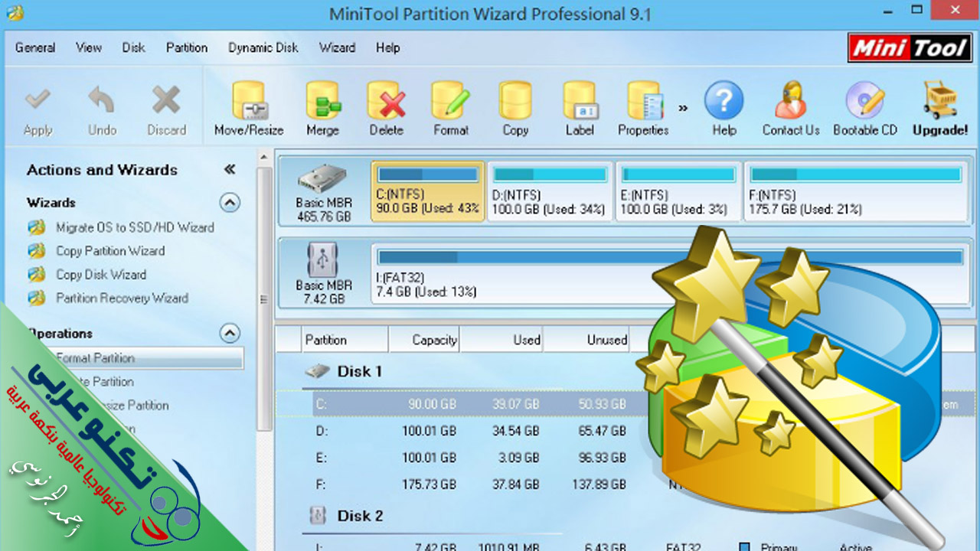
Task: Start the Partition Recovery Wizard
Action: pos(122,298)
